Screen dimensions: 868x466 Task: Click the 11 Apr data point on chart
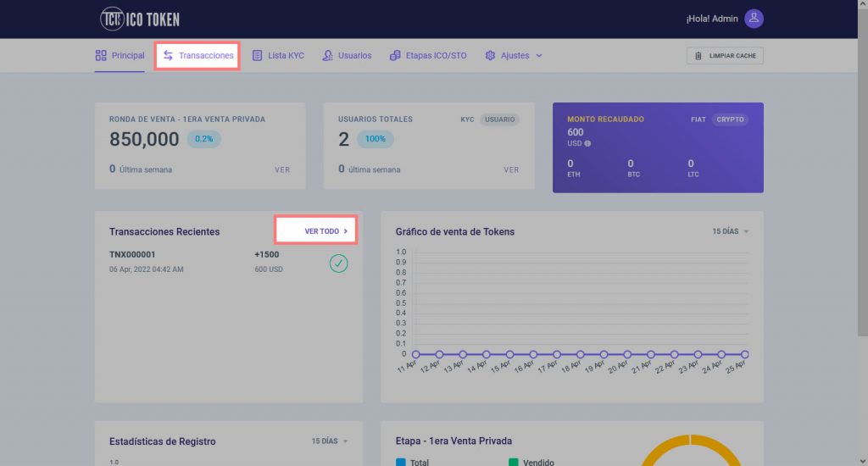click(x=415, y=354)
